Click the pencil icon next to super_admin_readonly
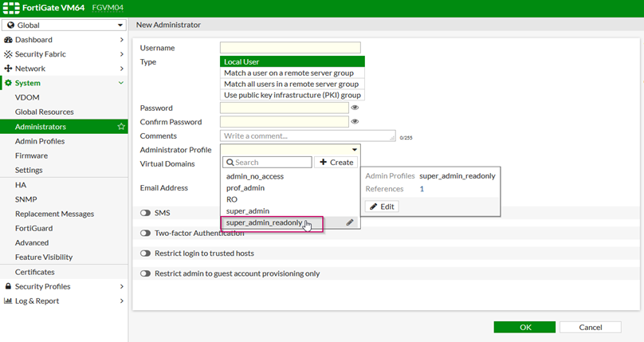The width and height of the screenshot is (644, 342). pyautogui.click(x=350, y=223)
